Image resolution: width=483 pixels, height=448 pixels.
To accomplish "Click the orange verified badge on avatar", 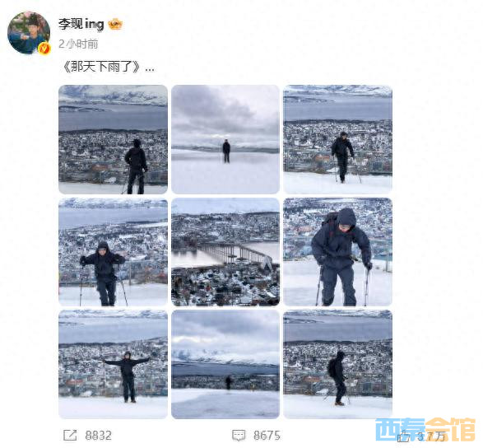I will [45, 49].
